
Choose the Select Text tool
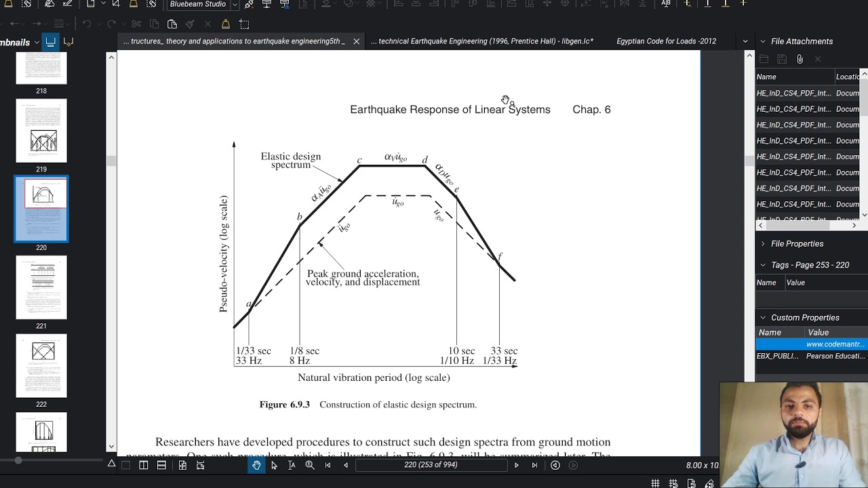[292, 465]
